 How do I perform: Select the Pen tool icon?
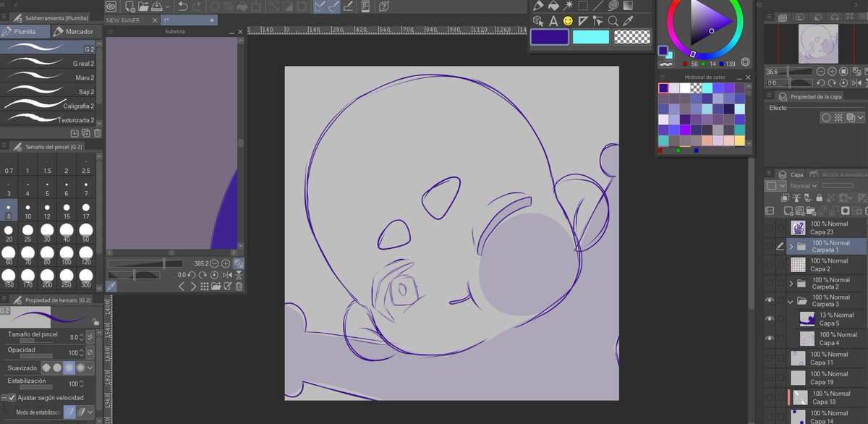point(538,5)
